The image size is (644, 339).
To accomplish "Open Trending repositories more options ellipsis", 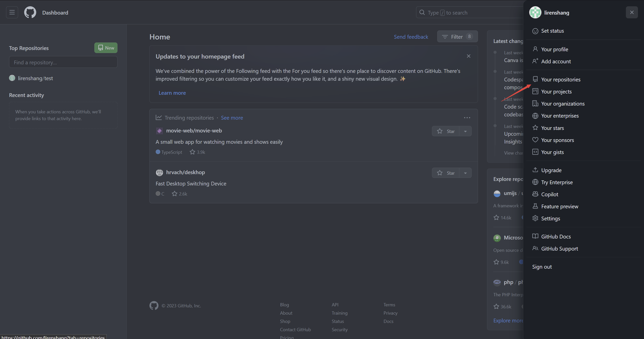I will click(467, 118).
